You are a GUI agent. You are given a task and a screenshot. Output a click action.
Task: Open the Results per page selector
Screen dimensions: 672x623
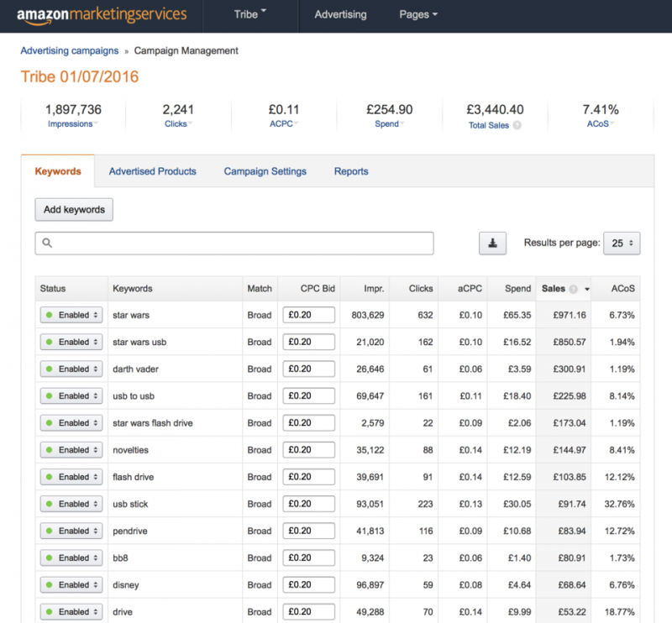click(622, 243)
